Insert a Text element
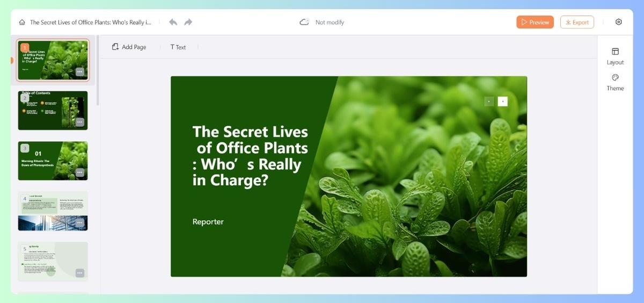 (178, 47)
